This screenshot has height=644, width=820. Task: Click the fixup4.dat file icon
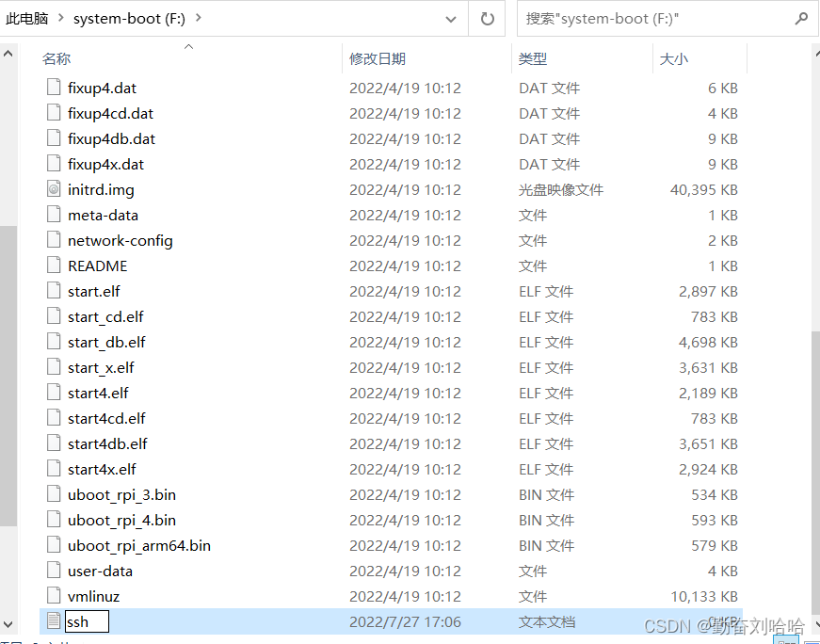click(x=54, y=87)
